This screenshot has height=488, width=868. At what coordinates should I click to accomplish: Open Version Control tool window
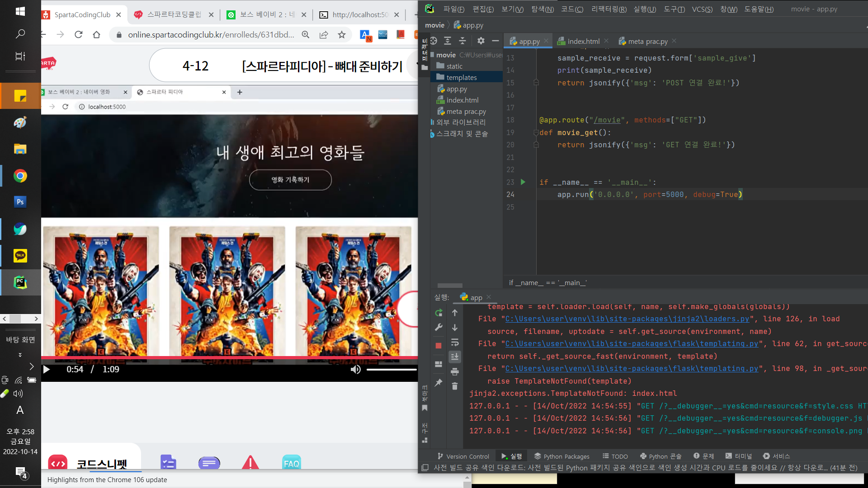coord(463,456)
